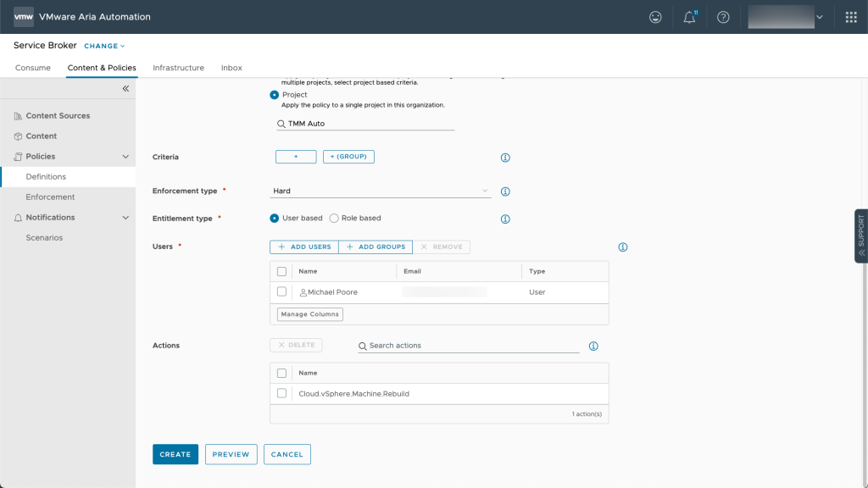Tick the Cloud.vSphere.Machine.Rebuild checkbox
The image size is (868, 488).
point(282,393)
